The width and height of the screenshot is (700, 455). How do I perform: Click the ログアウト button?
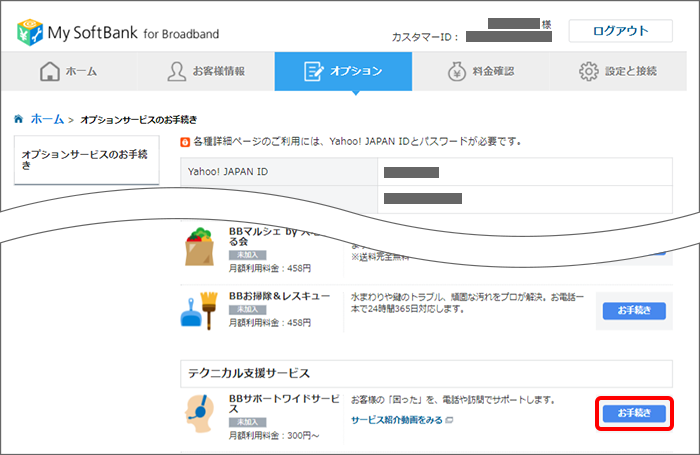coord(620,31)
